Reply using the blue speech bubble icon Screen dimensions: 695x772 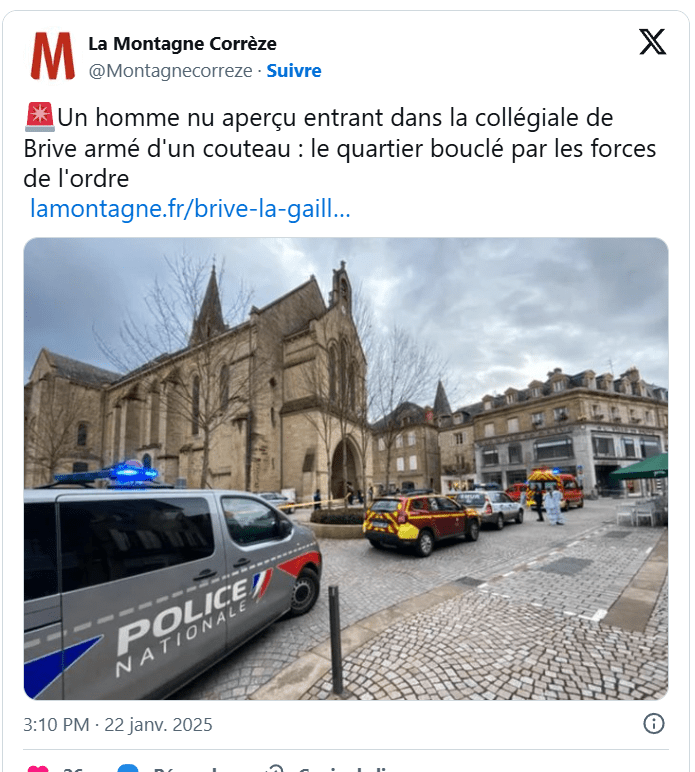coord(128,769)
